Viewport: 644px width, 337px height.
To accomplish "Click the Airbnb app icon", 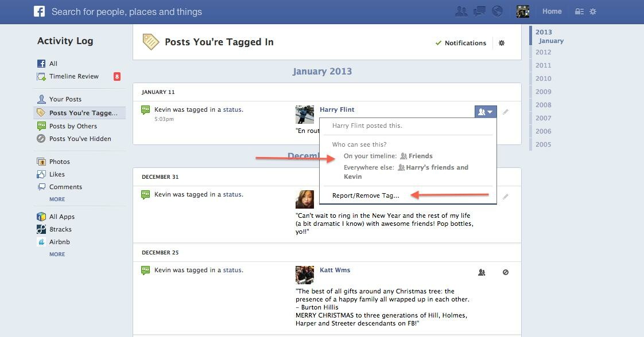I will click(x=41, y=242).
